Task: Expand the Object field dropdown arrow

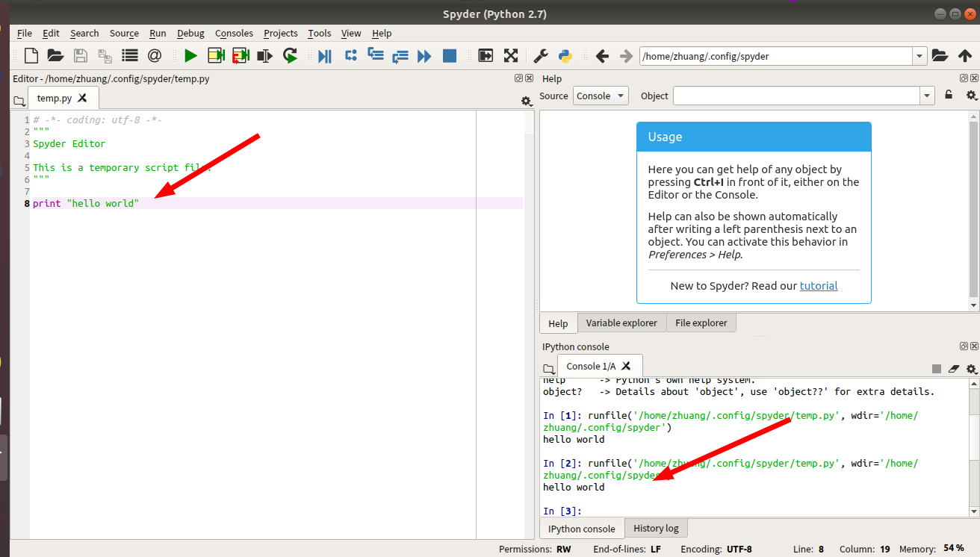Action: tap(928, 96)
